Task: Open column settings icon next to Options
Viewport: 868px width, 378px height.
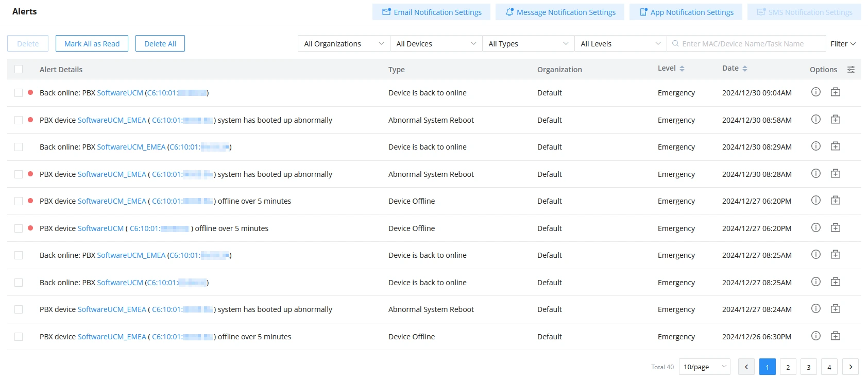Action: [851, 70]
